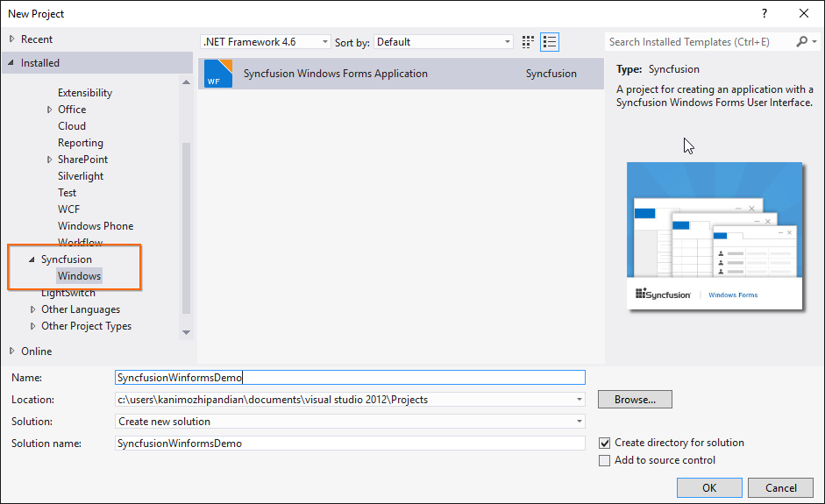Cancel the New Project dialog
The height and width of the screenshot is (504, 825).
(x=780, y=488)
